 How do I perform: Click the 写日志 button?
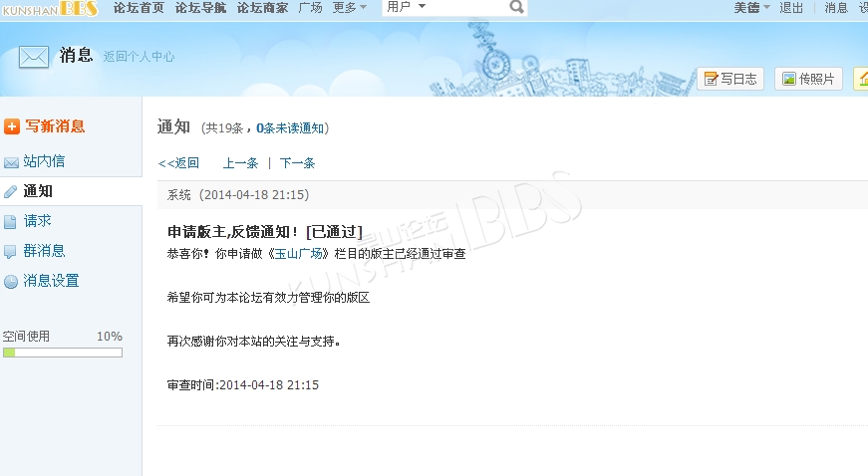click(x=730, y=79)
